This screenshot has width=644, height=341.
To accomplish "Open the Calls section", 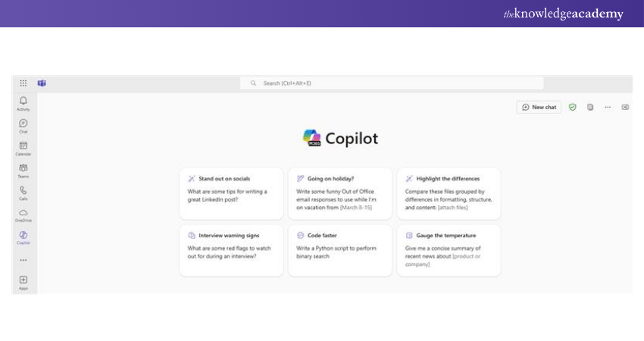I will pyautogui.click(x=23, y=192).
